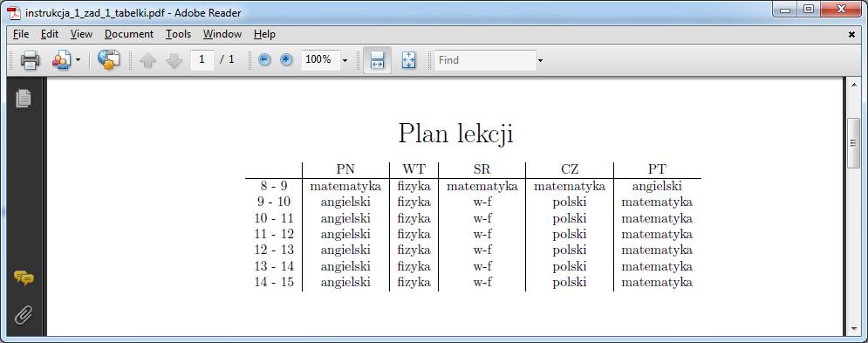Click the globe web conference icon
This screenshot has width=868, height=343.
[x=108, y=60]
